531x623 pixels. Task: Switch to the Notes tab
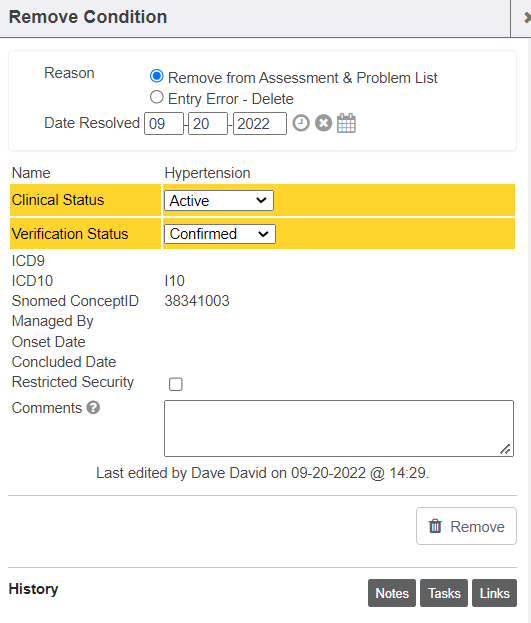pos(392,593)
